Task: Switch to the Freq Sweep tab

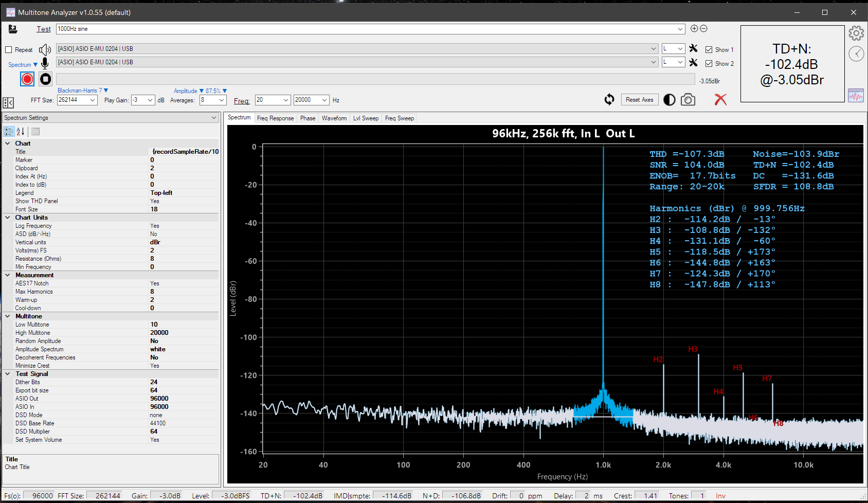Action: point(400,118)
